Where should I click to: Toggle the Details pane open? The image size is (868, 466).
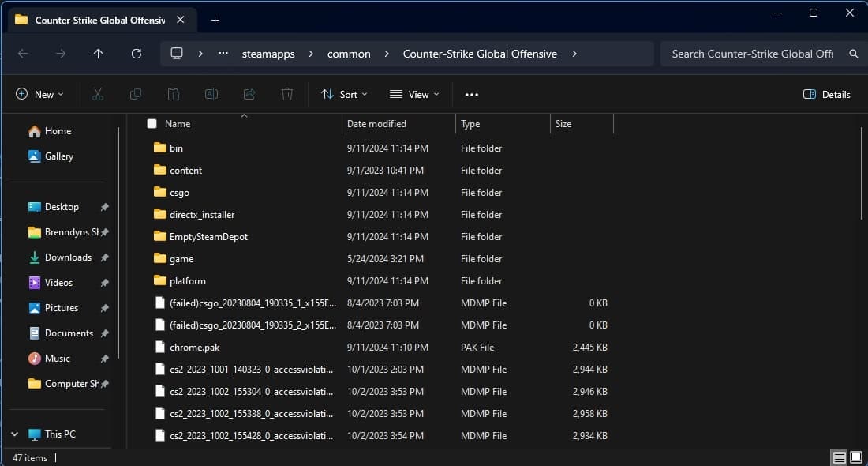[826, 94]
